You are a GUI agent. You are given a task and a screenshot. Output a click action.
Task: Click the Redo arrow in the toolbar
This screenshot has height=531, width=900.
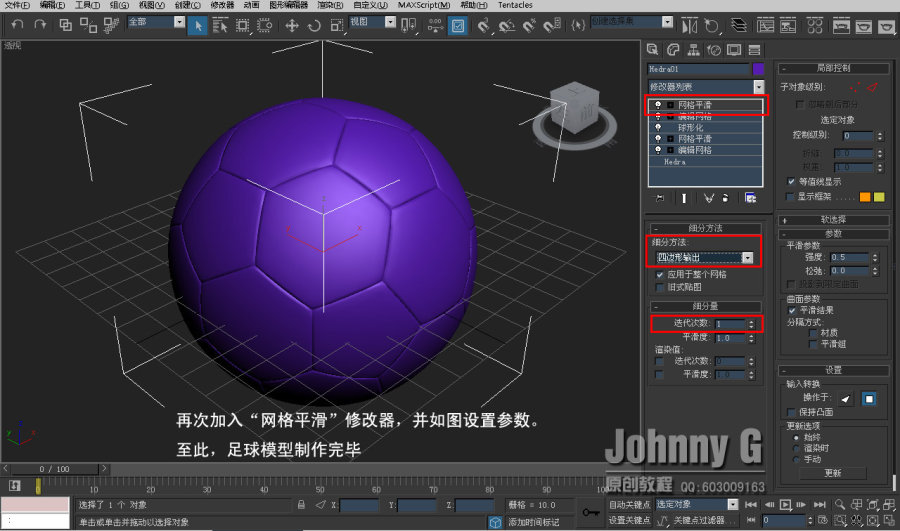[x=40, y=25]
